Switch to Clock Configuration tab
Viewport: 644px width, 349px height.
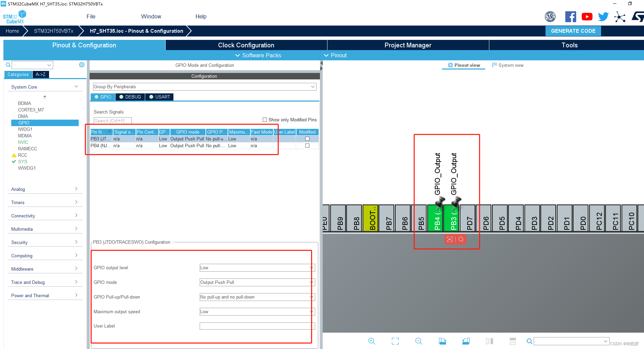(246, 45)
